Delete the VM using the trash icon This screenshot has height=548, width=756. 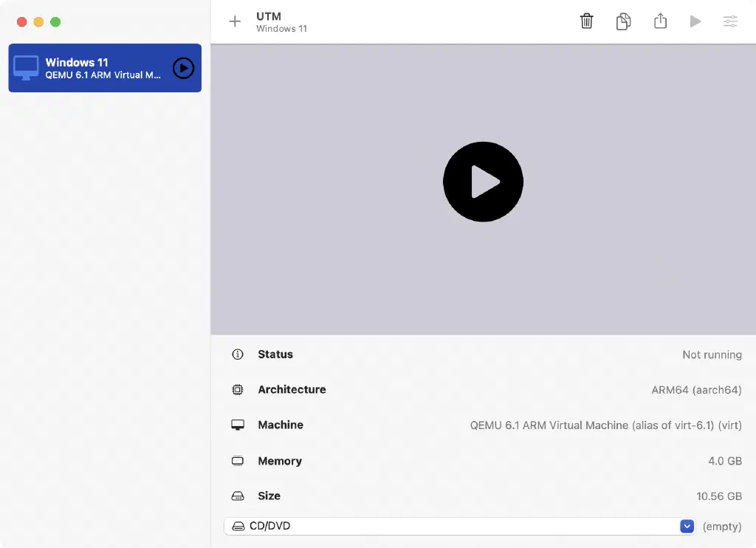pos(586,21)
